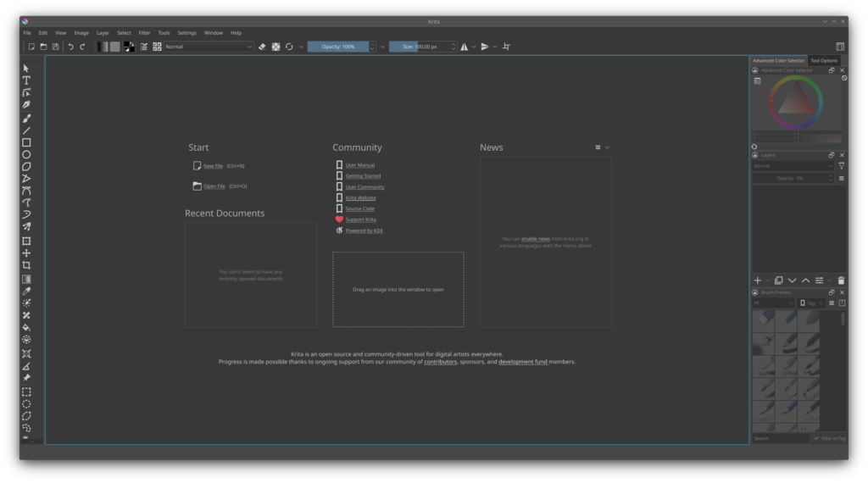
Task: Click the Open File link
Action: coord(214,186)
